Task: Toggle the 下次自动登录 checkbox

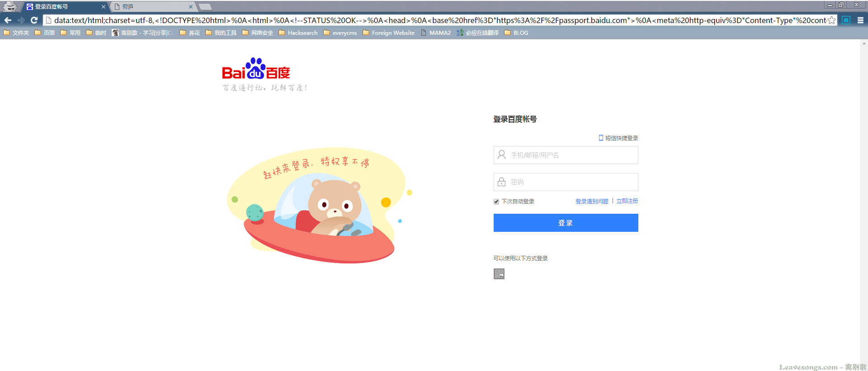Action: coord(496,202)
